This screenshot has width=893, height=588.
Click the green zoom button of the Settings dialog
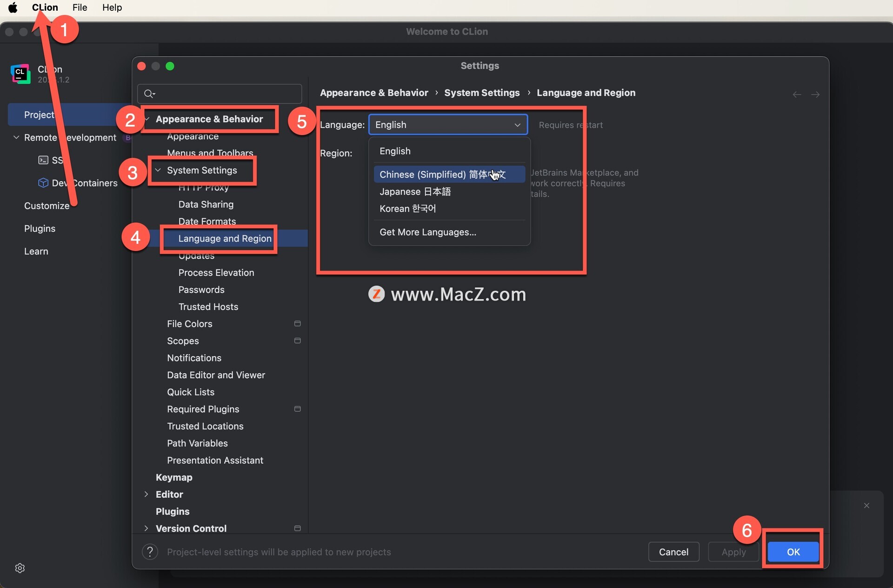coord(170,66)
